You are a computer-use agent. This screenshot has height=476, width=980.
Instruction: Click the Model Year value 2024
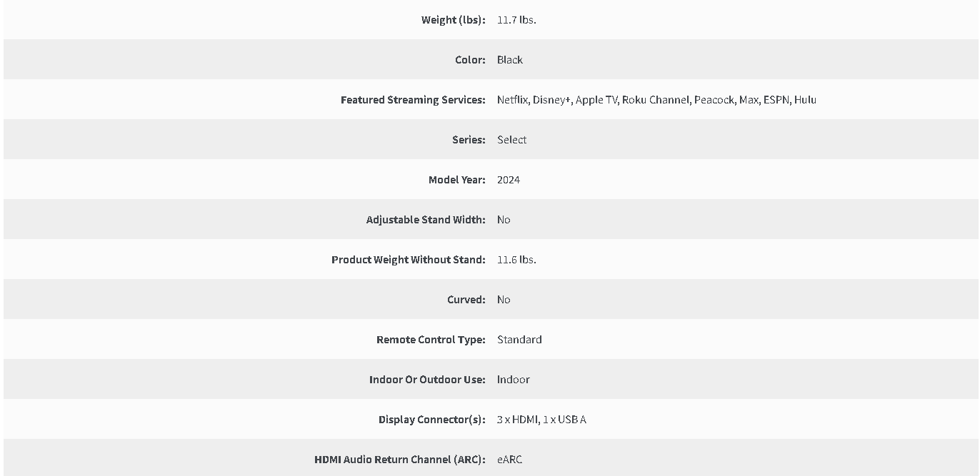pyautogui.click(x=509, y=180)
